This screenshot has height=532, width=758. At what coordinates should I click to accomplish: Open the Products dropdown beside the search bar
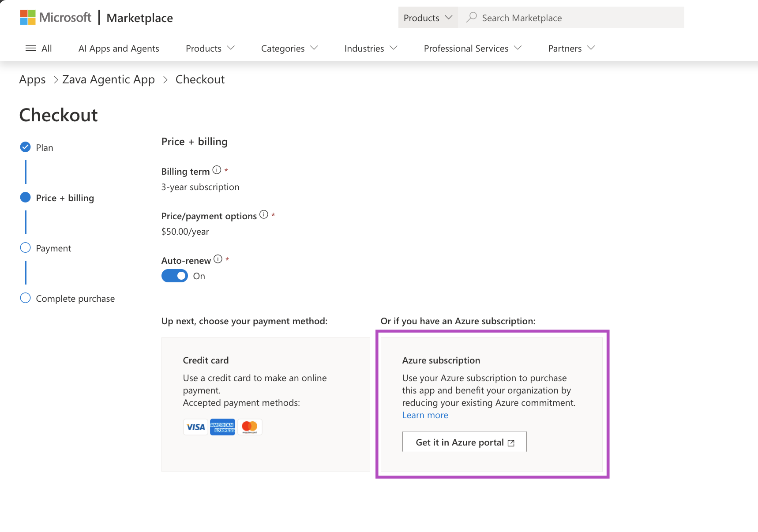[427, 18]
